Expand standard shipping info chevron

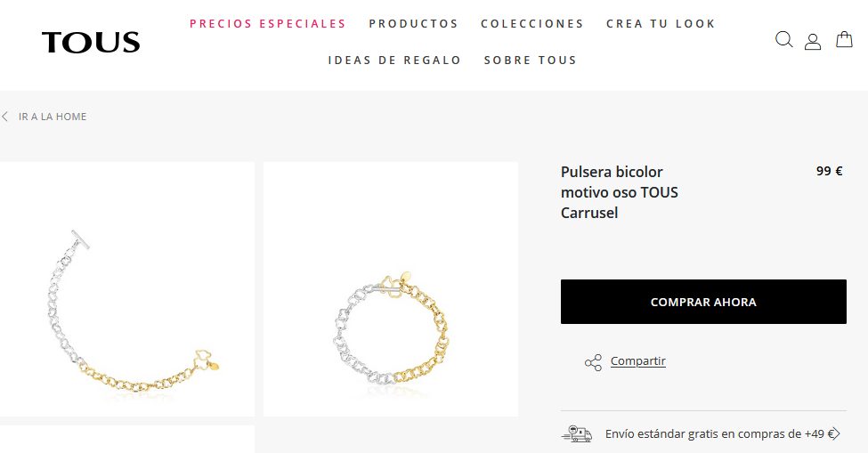coord(835,434)
